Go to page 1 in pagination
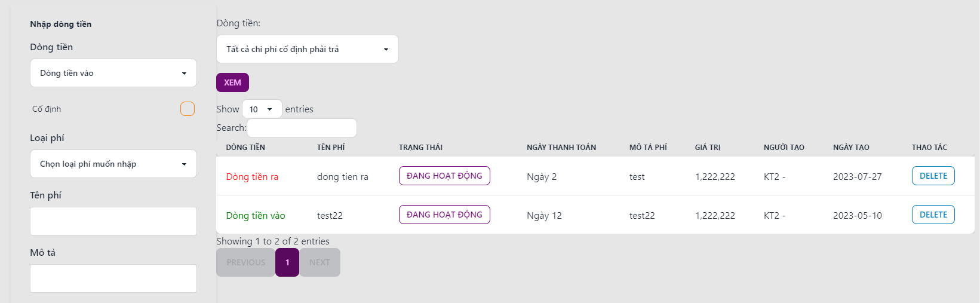Viewport: 980px width, 303px height. pos(287,262)
